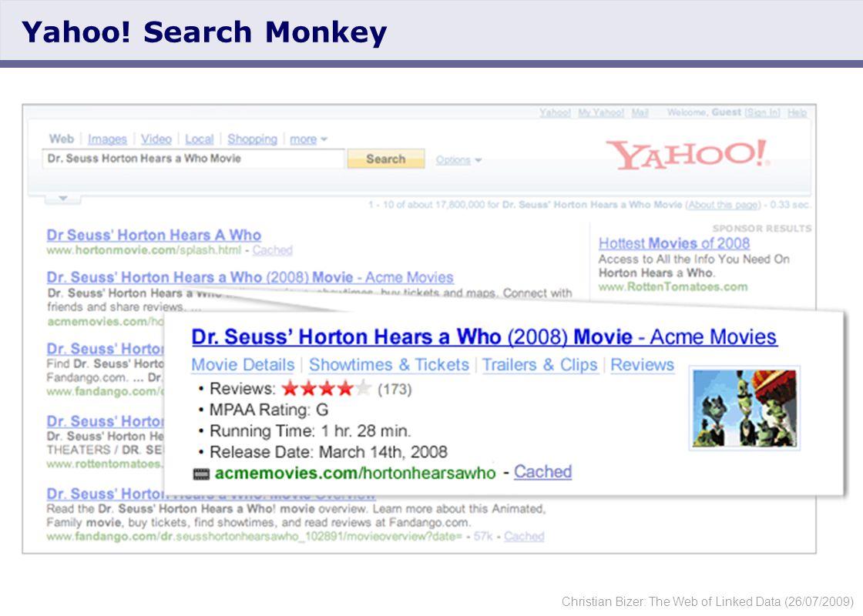Open the Mail link at top
This screenshot has width=863, height=616.
(640, 112)
